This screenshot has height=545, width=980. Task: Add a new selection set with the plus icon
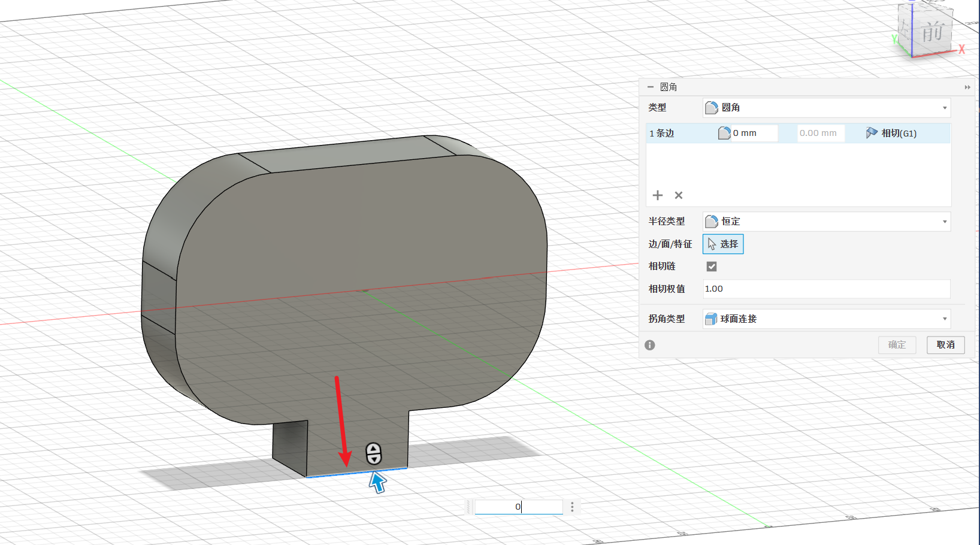tap(658, 195)
